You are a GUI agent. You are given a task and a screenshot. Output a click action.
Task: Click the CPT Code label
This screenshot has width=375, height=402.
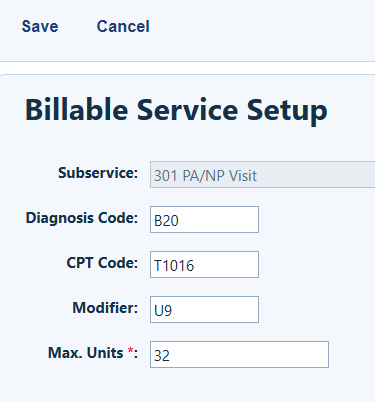102,263
